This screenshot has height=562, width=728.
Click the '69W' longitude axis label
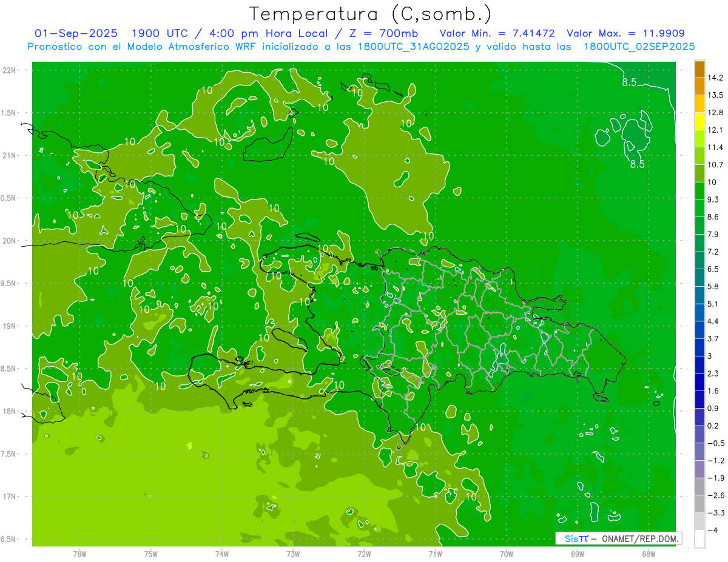[578, 554]
